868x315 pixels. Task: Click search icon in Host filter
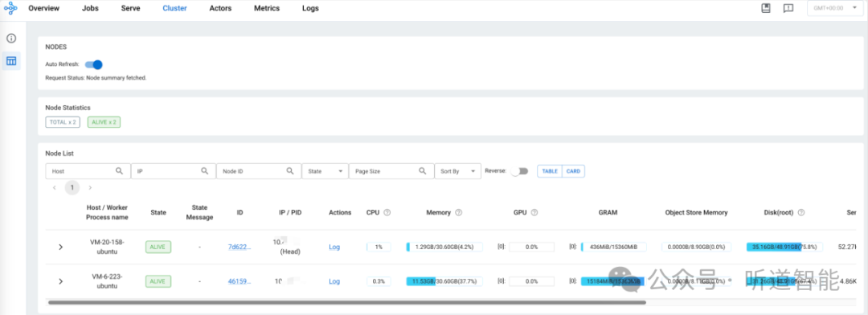pos(120,171)
